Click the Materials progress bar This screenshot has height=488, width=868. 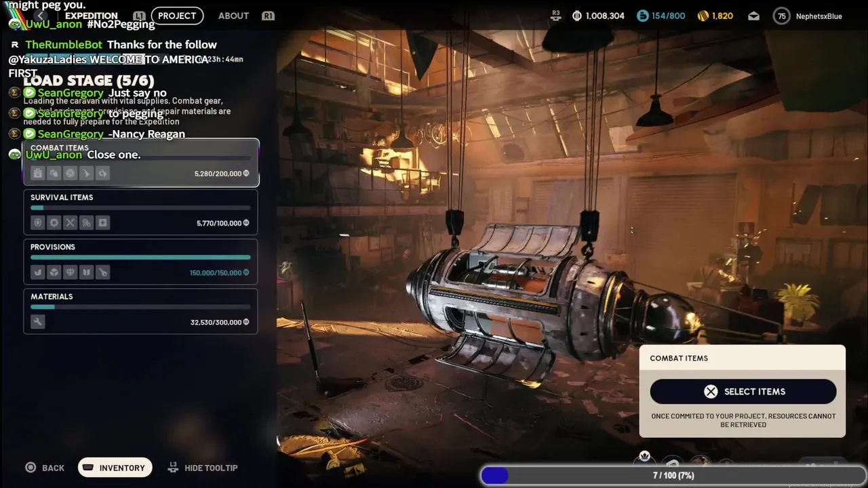[x=140, y=307]
